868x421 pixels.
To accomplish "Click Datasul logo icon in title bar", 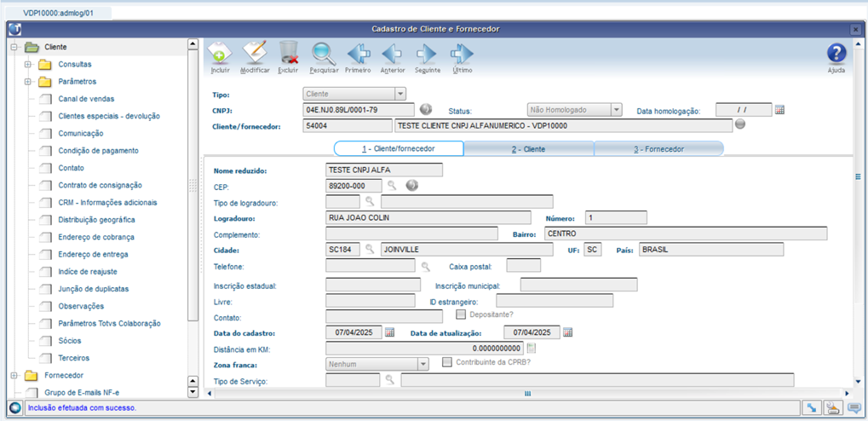I will pyautogui.click(x=15, y=29).
